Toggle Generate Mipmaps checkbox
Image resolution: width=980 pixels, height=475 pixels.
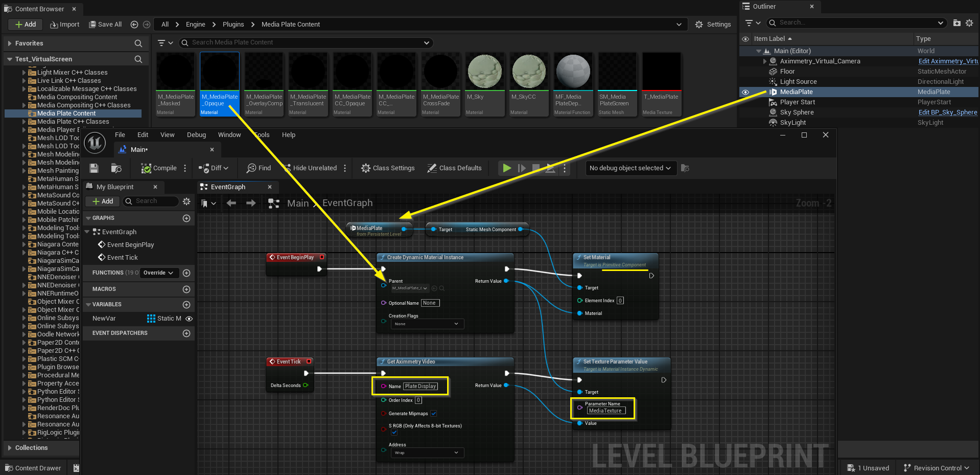434,414
